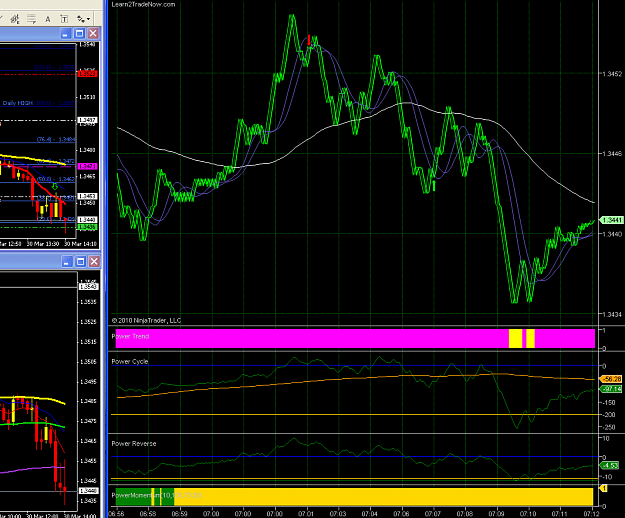Image resolution: width=625 pixels, height=518 pixels.
Task: Click the yellow PowerMomentum value marker
Action: pos(604,488)
